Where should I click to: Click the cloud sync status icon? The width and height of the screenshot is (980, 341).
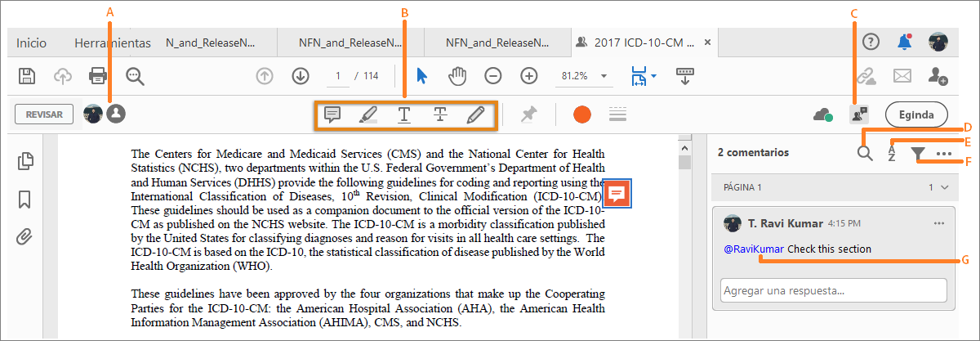(x=823, y=115)
